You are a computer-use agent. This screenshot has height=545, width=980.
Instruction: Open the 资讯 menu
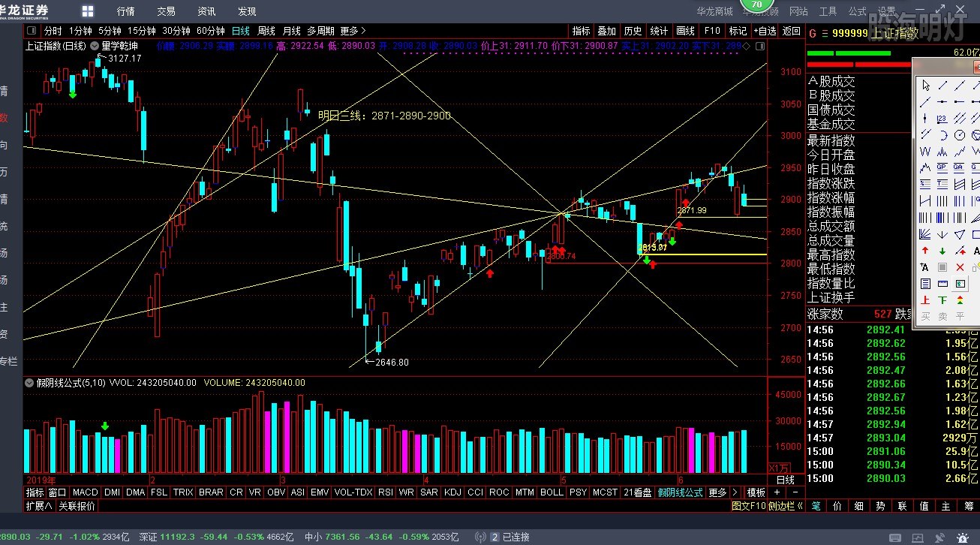click(206, 11)
